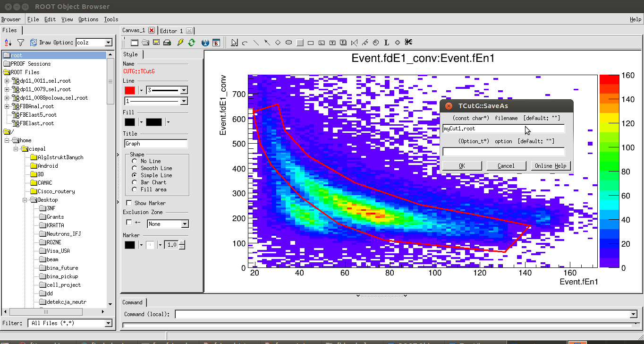This screenshot has height=344, width=644.
Task: Click the New Canvas toolbar icon
Action: (135, 43)
